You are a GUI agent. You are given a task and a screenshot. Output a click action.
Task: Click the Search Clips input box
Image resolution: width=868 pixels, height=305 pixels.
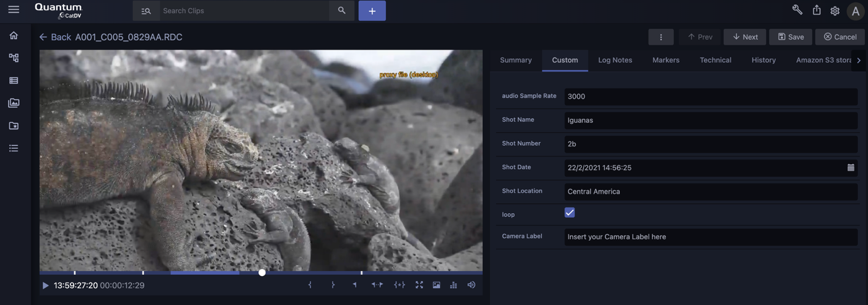(244, 11)
